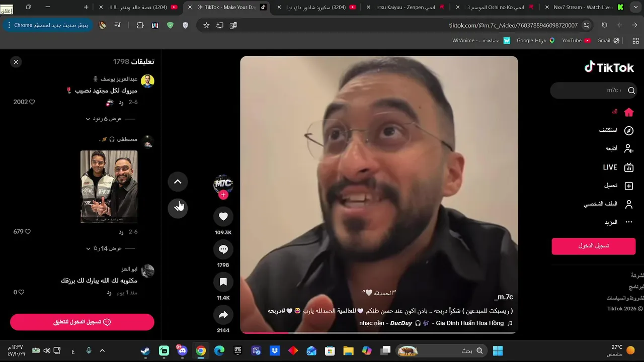Open Chrome extensions puzzle icon

pos(140,25)
